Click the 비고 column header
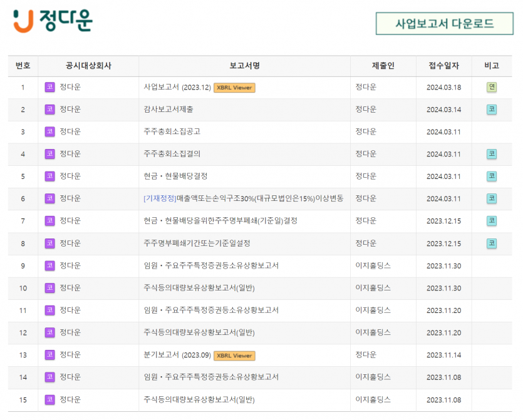The height and width of the screenshot is (420, 523). tap(492, 66)
